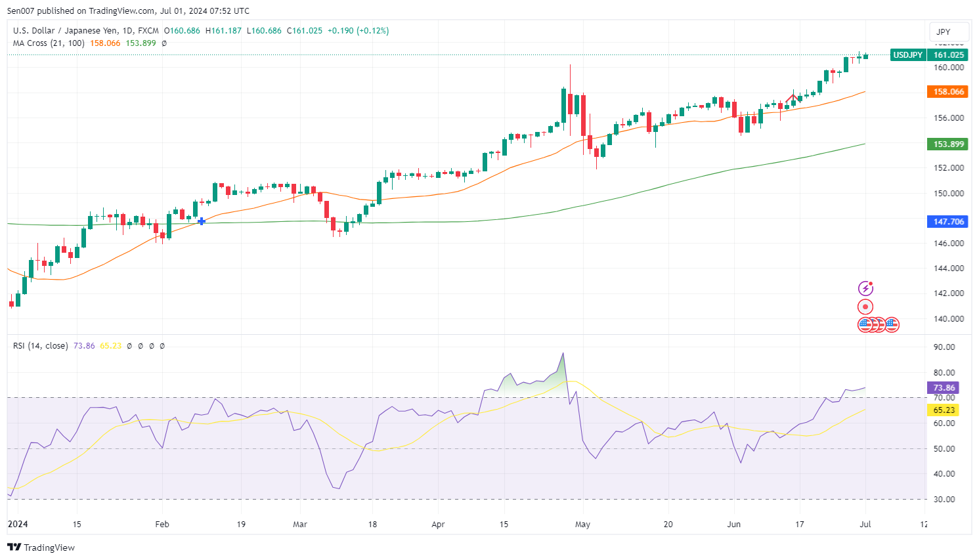Click the green 153.899 MA price label

coord(949,144)
